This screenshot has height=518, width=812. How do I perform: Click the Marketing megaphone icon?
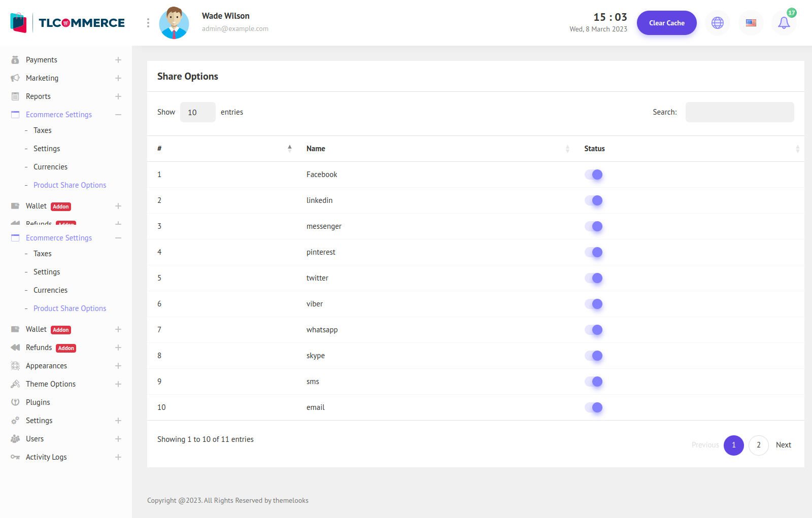pyautogui.click(x=15, y=78)
